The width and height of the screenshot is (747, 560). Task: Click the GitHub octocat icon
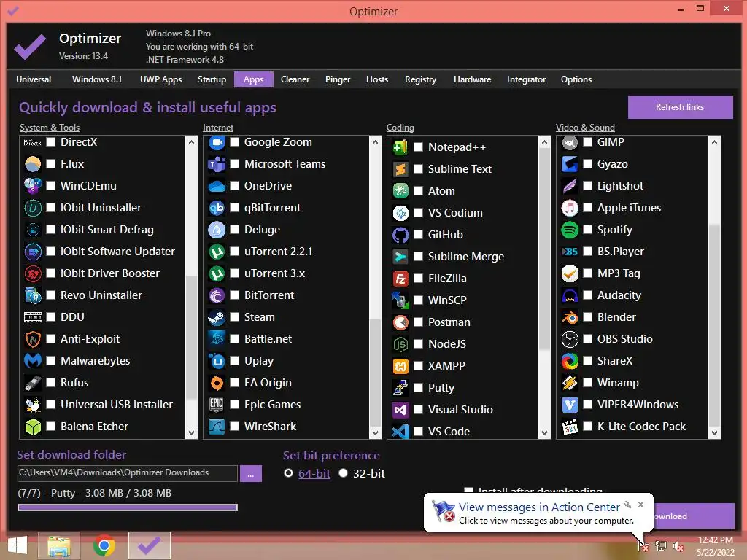400,235
